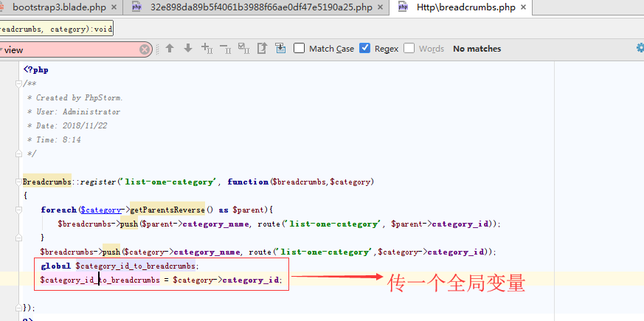Fold the end of the comment block
644x321 pixels.
(x=18, y=153)
